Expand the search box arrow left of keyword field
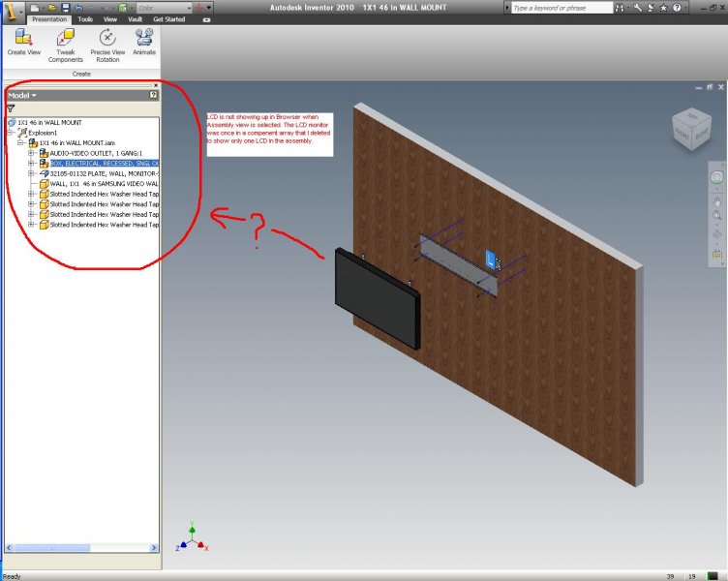The width and height of the screenshot is (728, 581). pyautogui.click(x=507, y=8)
